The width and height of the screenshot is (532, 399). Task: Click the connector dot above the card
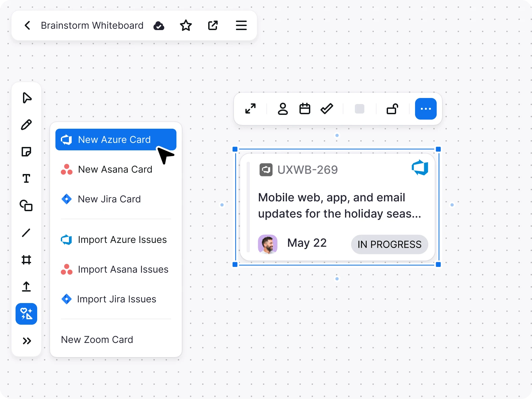[337, 135]
